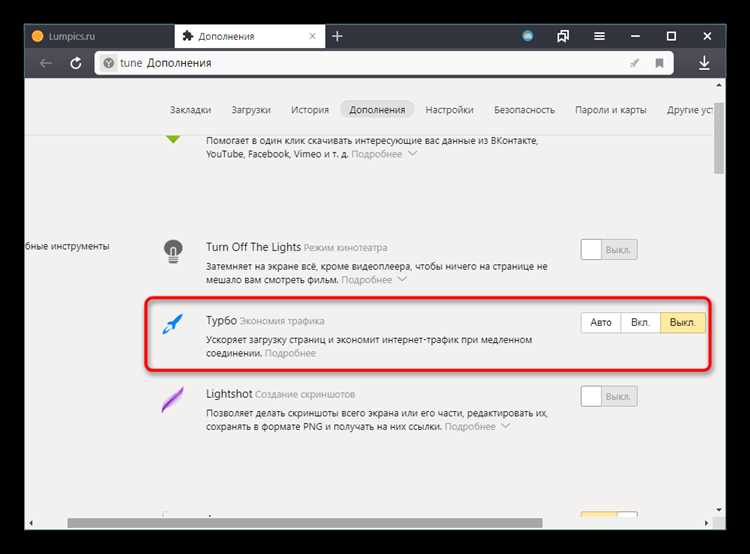Click the Экономия трафика subtitle
This screenshot has width=750, height=554.
[282, 321]
